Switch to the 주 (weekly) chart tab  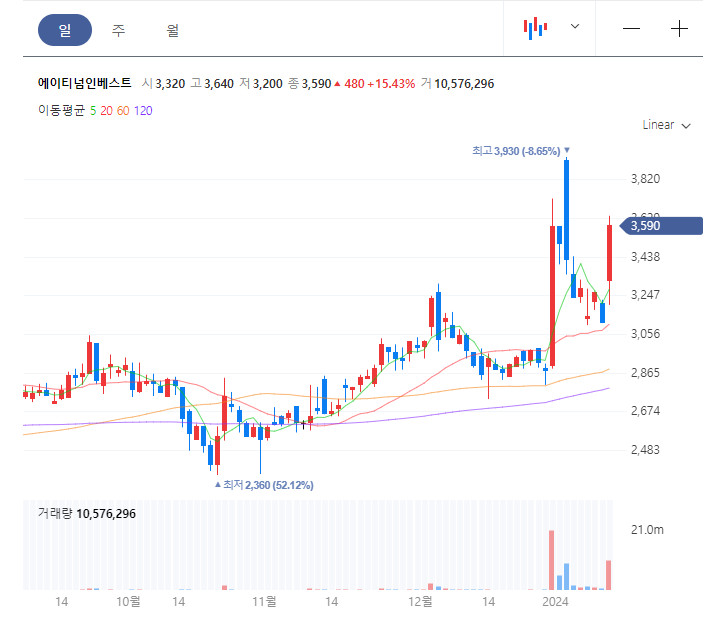point(118,30)
